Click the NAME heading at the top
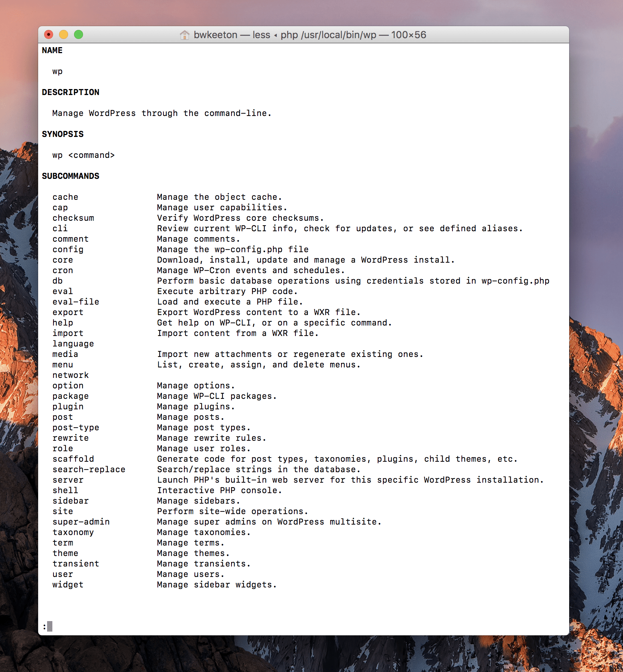Viewport: 623px width, 672px height. 52,50
